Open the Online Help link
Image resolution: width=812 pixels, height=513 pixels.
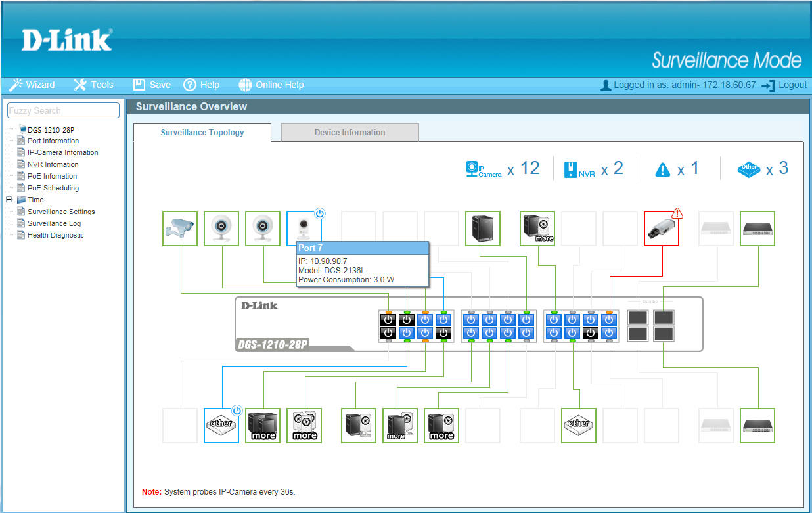(271, 85)
